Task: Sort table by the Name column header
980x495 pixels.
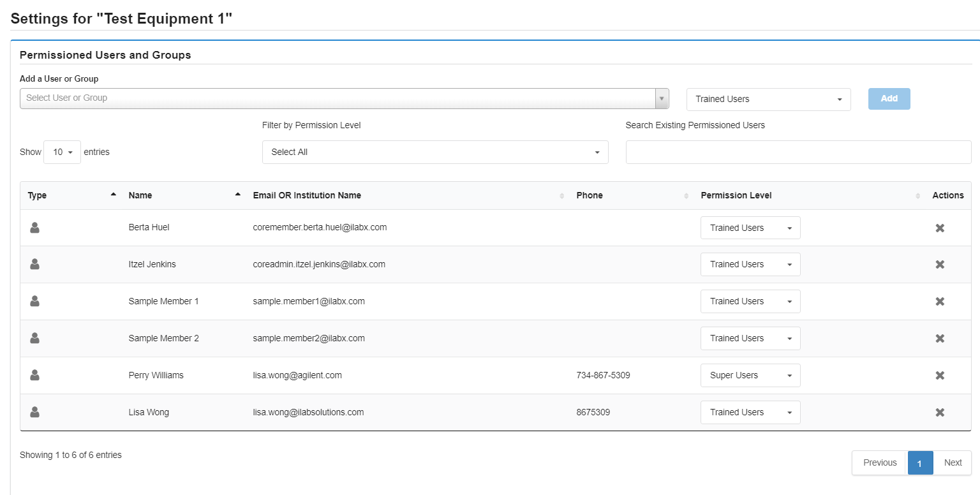Action: (140, 195)
